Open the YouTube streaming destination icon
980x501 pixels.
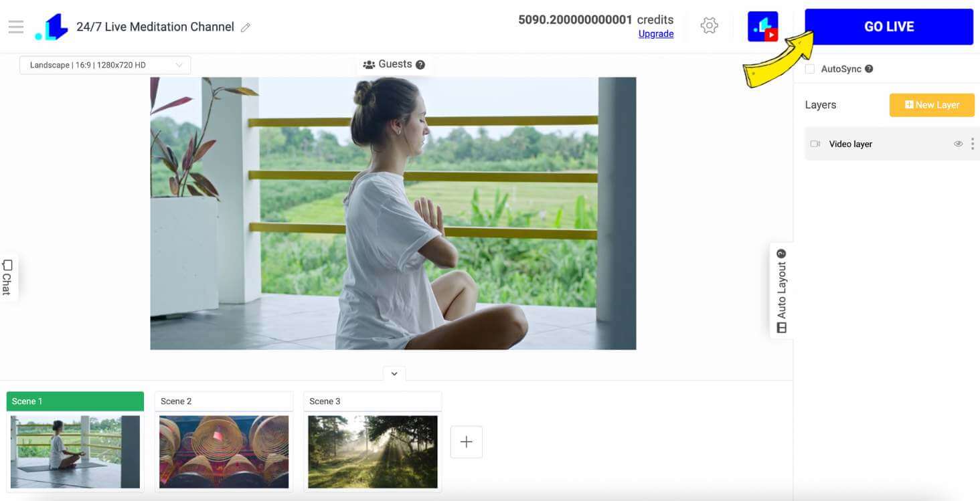(763, 27)
